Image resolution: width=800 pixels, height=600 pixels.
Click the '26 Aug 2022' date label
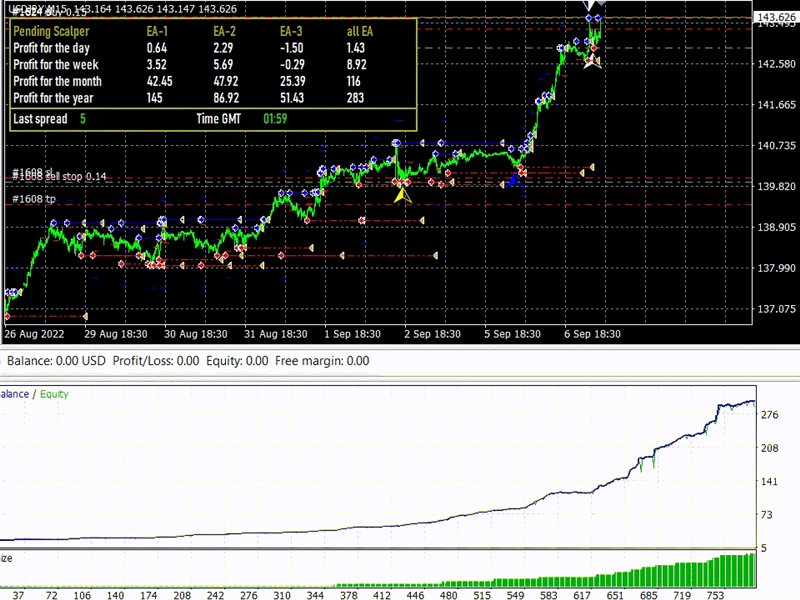(x=36, y=334)
